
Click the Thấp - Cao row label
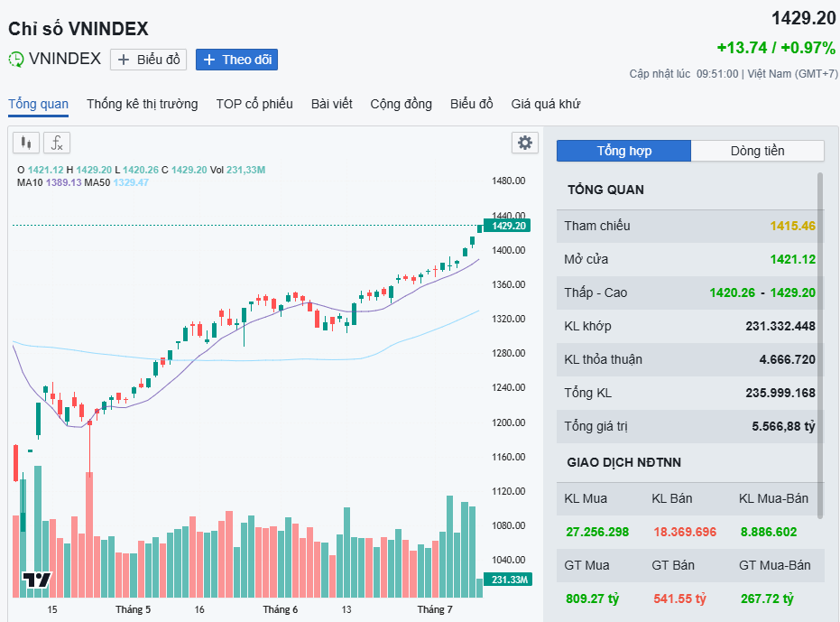(595, 292)
